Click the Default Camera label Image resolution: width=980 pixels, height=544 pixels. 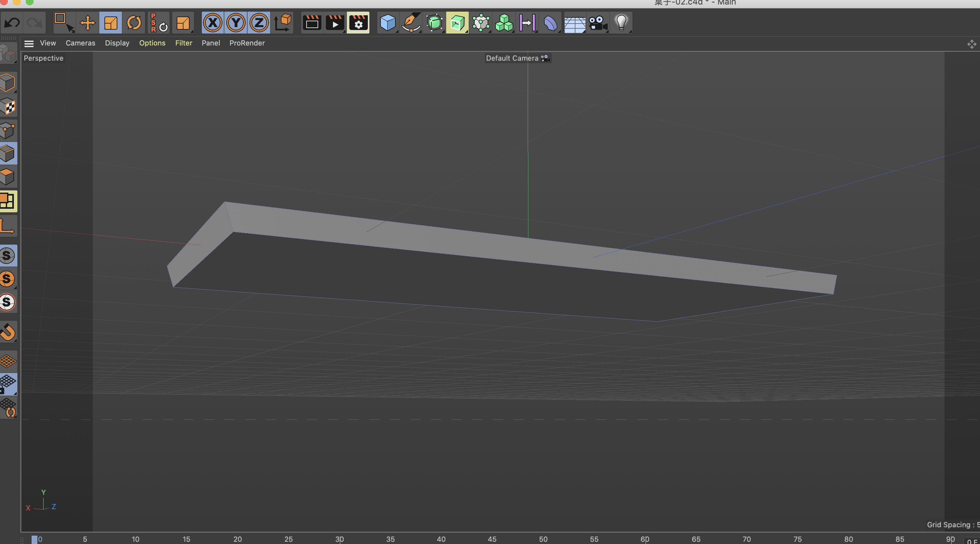512,58
